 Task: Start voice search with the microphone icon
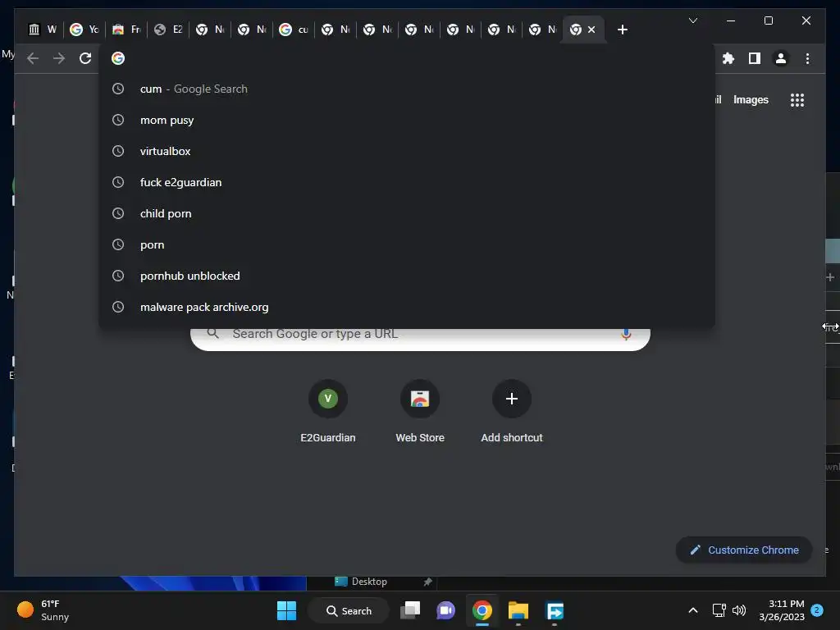[626, 335]
